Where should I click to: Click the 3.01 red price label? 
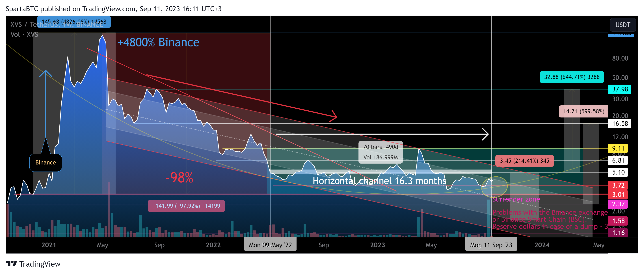pyautogui.click(x=618, y=194)
